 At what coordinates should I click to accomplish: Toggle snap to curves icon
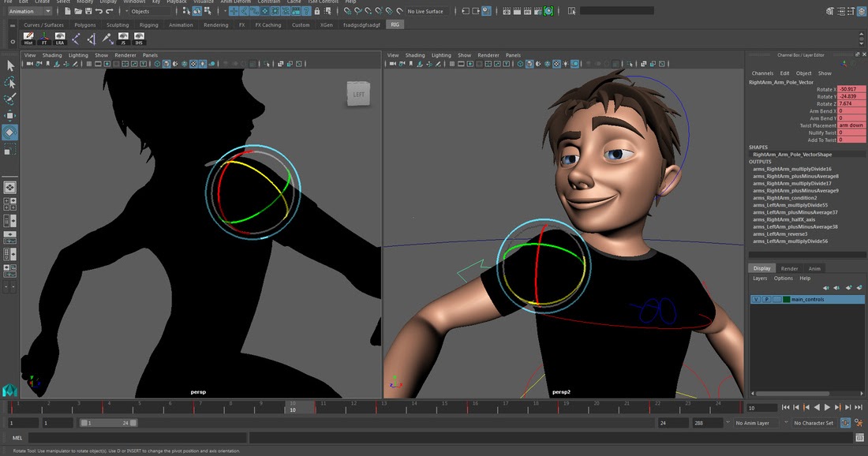[x=358, y=11]
